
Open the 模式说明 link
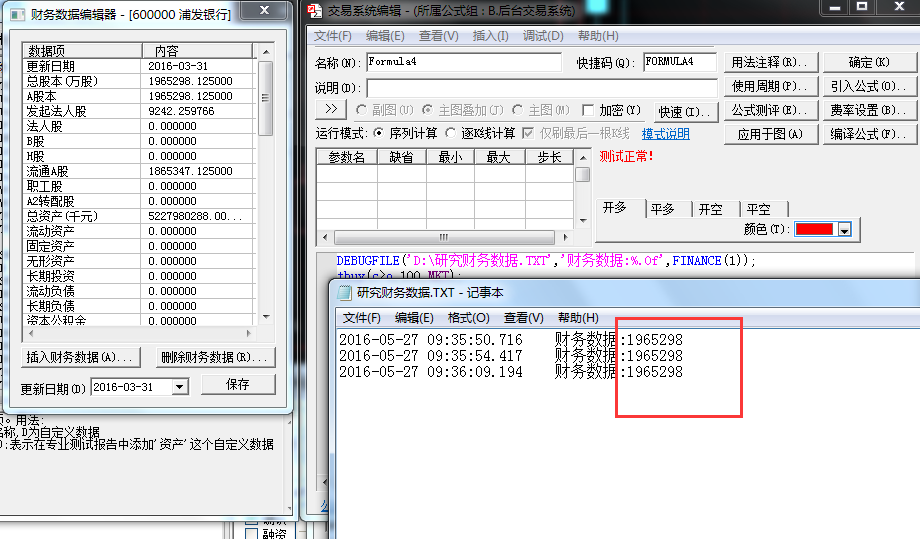(x=665, y=133)
